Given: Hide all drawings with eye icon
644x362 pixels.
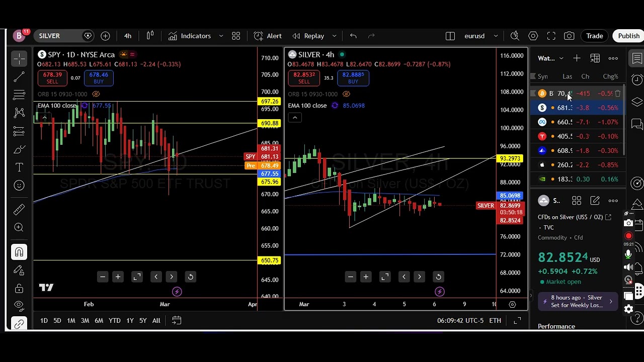Looking at the screenshot, I should 19,305.
